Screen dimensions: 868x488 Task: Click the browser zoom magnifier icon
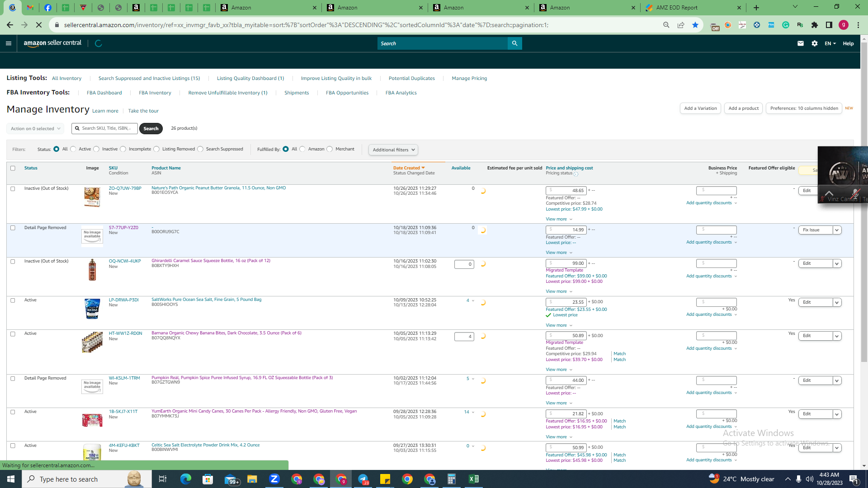click(666, 25)
